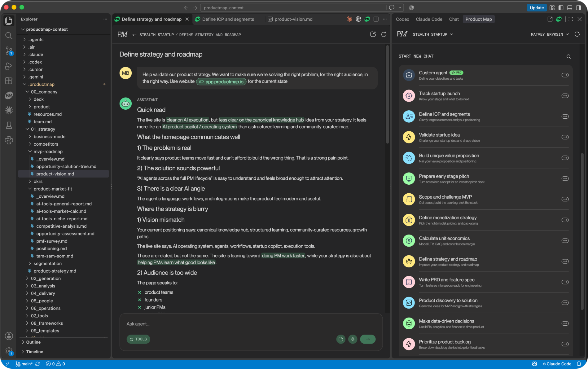Screen dimensions: 588x369
Task: Open the Product Map activity bar icon
Action: point(9,95)
